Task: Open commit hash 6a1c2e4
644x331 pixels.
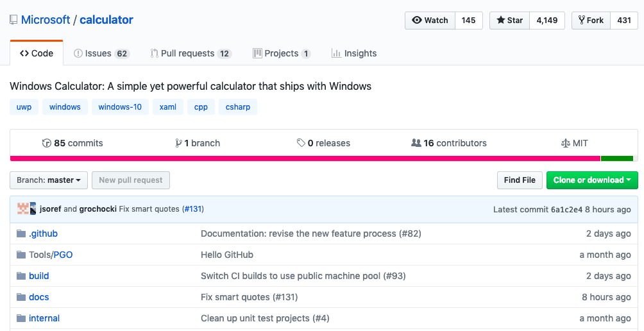Action: pyautogui.click(x=566, y=209)
